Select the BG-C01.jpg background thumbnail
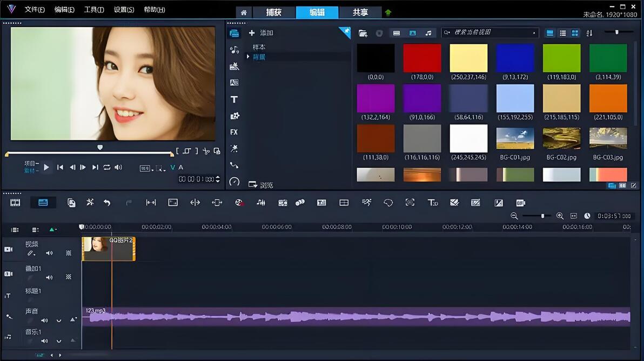 (x=515, y=138)
